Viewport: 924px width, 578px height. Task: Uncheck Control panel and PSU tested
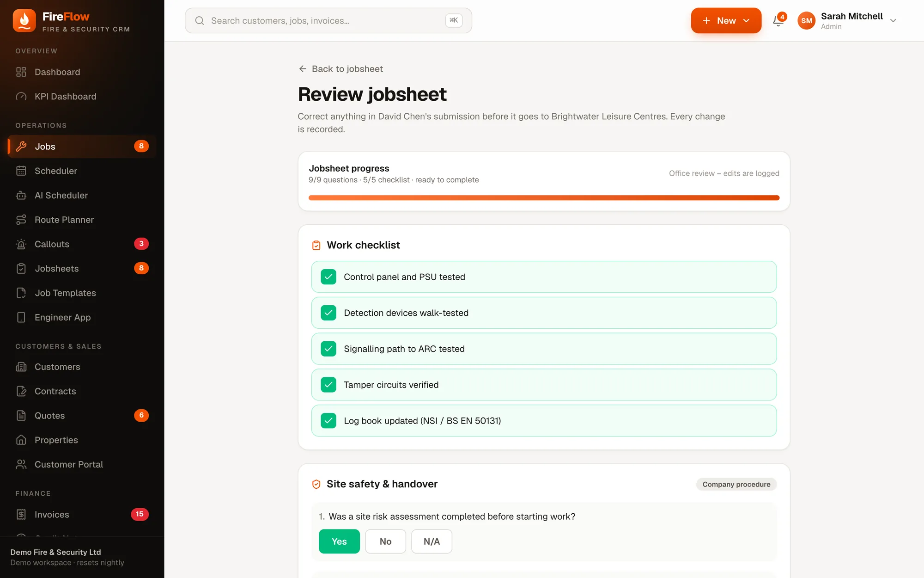pyautogui.click(x=328, y=277)
